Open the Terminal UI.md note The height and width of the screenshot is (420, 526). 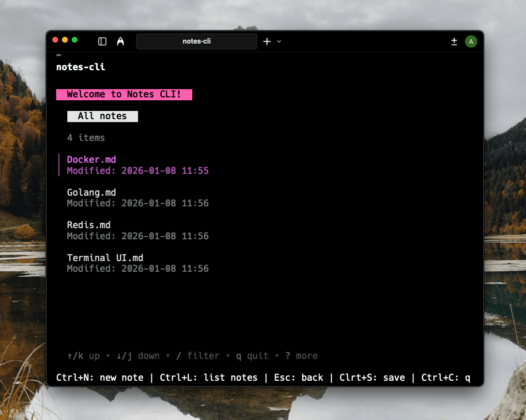[x=105, y=257]
